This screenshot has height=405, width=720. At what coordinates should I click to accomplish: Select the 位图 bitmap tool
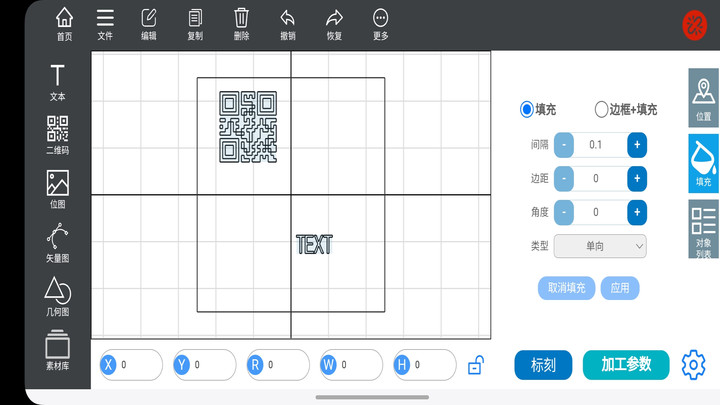pos(57,189)
